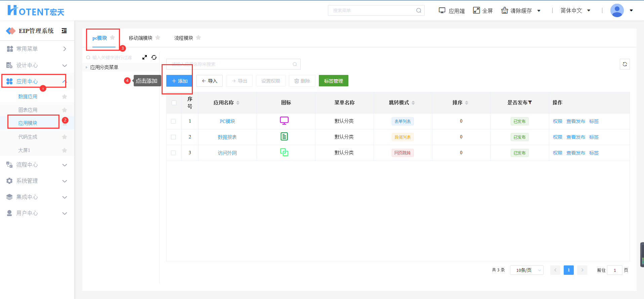Click the 查看发布 link for 访问外网

click(575, 153)
